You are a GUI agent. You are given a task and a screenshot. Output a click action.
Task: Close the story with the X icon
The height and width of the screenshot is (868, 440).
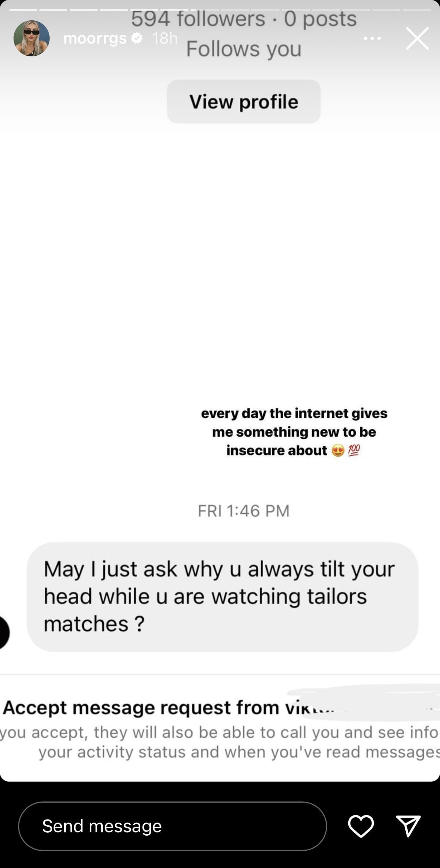(x=417, y=38)
